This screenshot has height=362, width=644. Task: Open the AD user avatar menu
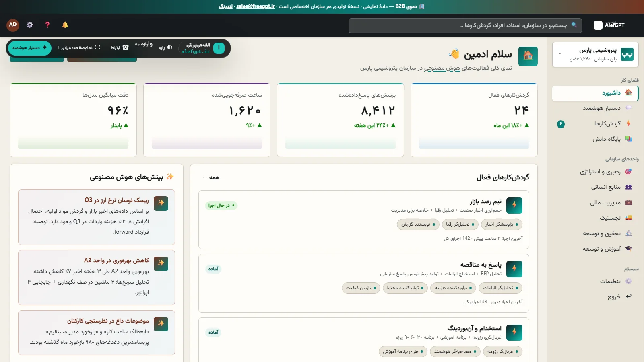coord(13,25)
